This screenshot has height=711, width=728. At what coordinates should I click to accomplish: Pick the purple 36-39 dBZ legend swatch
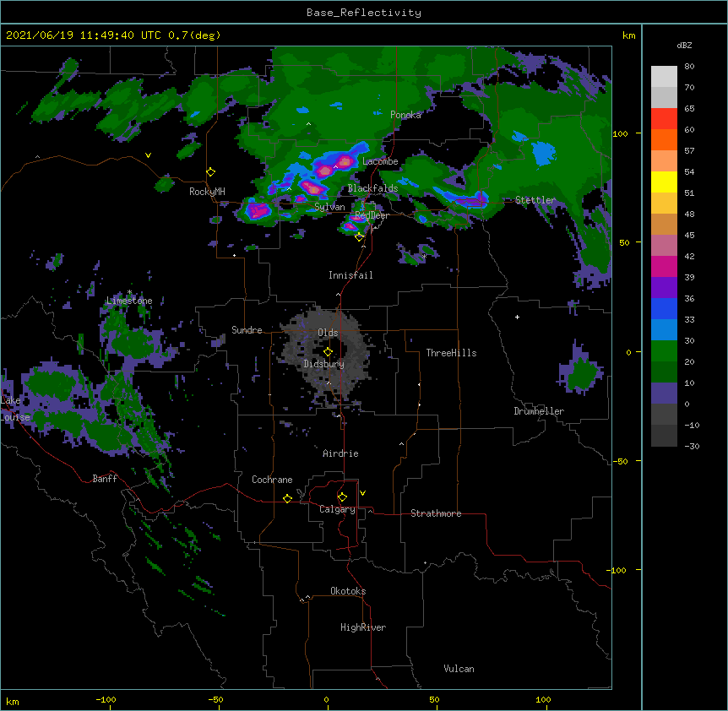tap(664, 288)
